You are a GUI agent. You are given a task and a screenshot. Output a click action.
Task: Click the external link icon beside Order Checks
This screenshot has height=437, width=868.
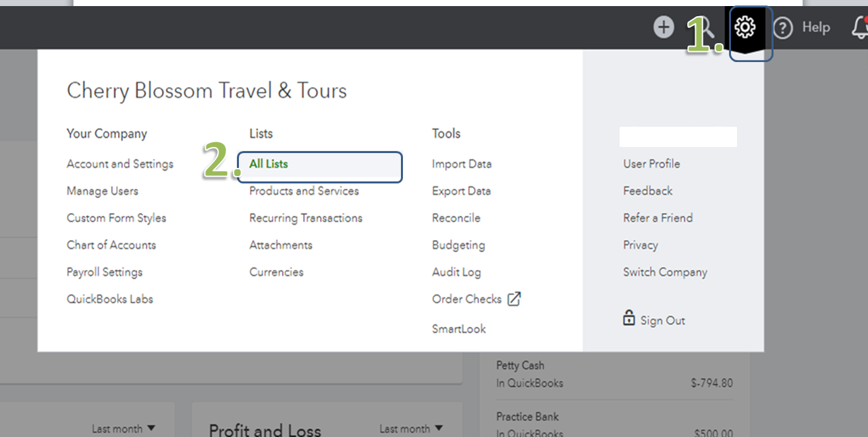coord(514,299)
